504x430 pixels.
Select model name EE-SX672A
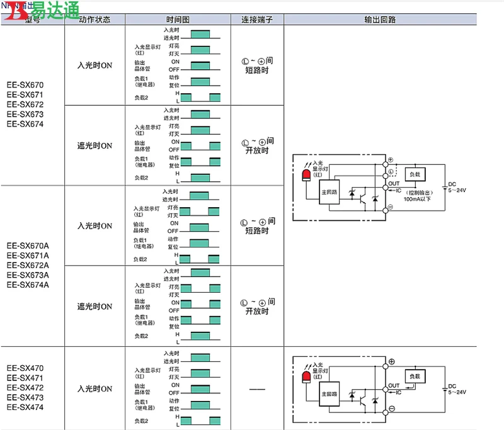(x=28, y=265)
